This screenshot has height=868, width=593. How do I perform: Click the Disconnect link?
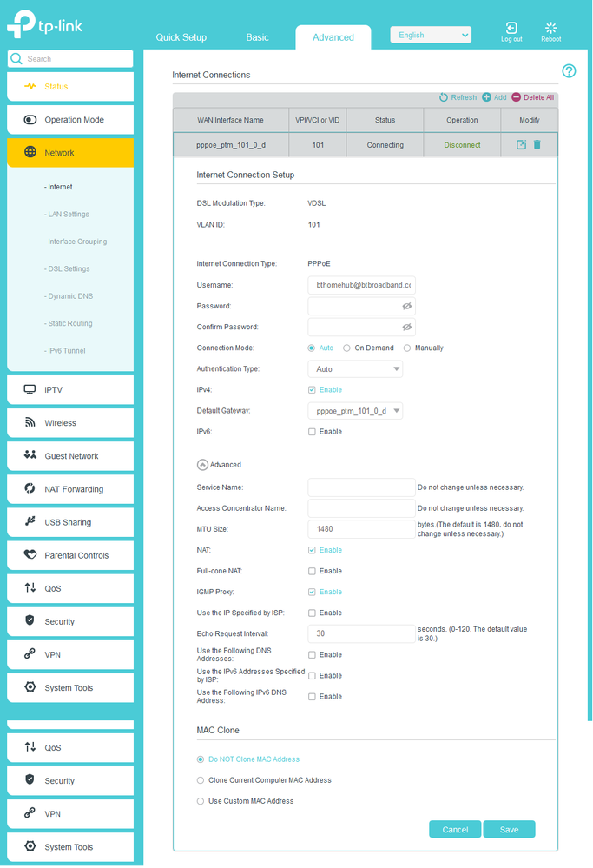pos(462,145)
